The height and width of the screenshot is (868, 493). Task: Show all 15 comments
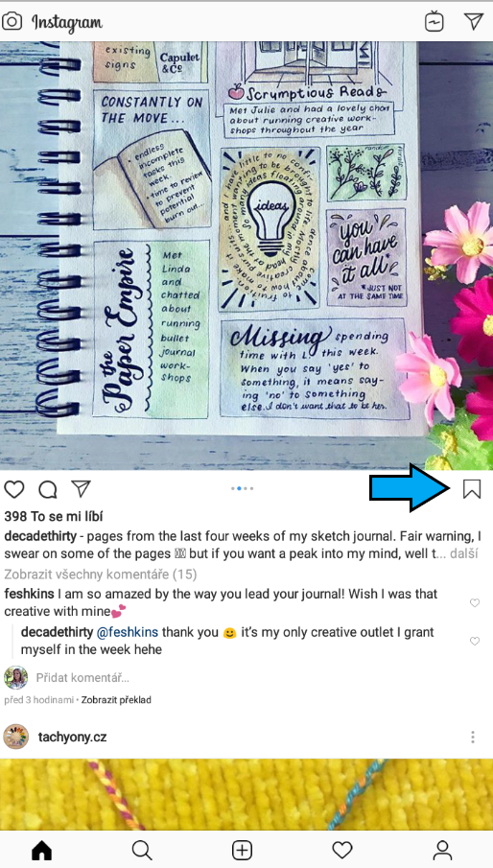(x=100, y=575)
